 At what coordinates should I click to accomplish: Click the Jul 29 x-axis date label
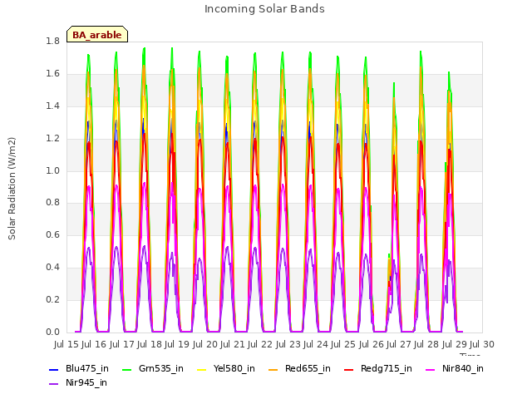click(455, 344)
